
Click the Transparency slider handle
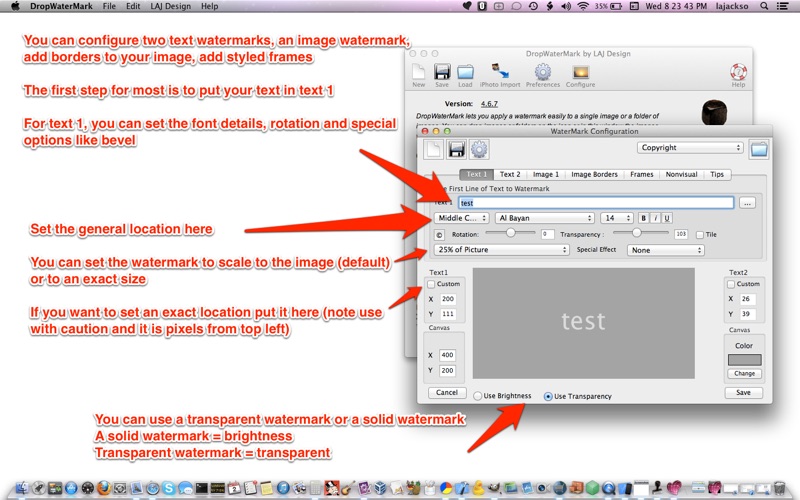(636, 233)
